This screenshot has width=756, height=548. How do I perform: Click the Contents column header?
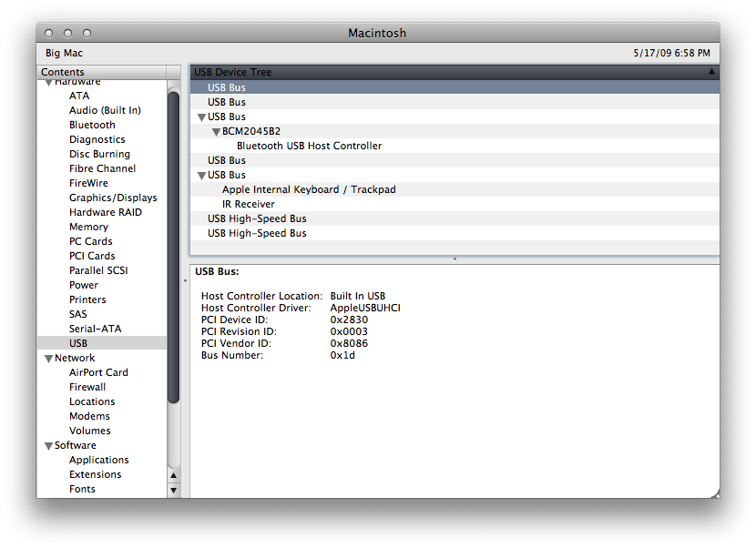point(102,72)
